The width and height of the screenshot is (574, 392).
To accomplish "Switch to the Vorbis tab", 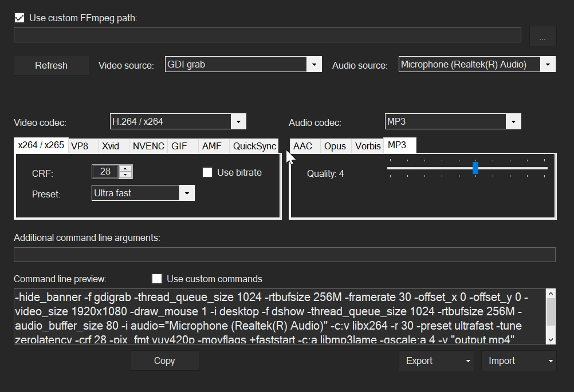I will tap(367, 146).
